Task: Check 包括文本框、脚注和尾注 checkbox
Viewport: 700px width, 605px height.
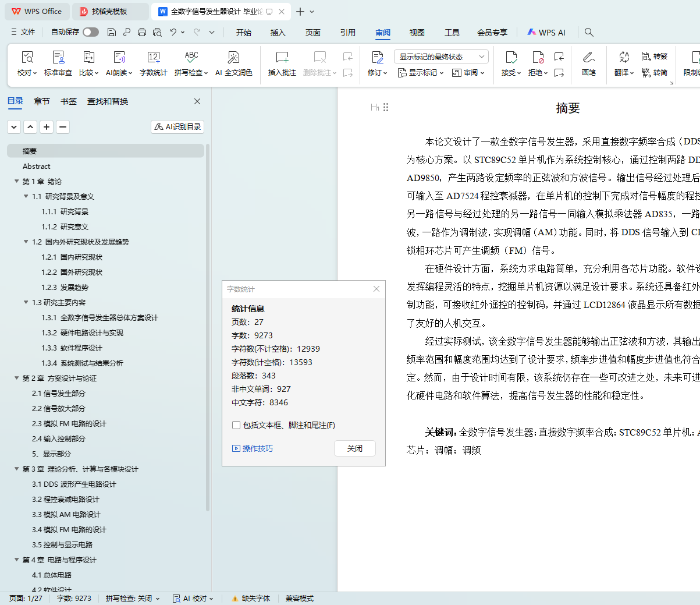Action: click(x=236, y=425)
